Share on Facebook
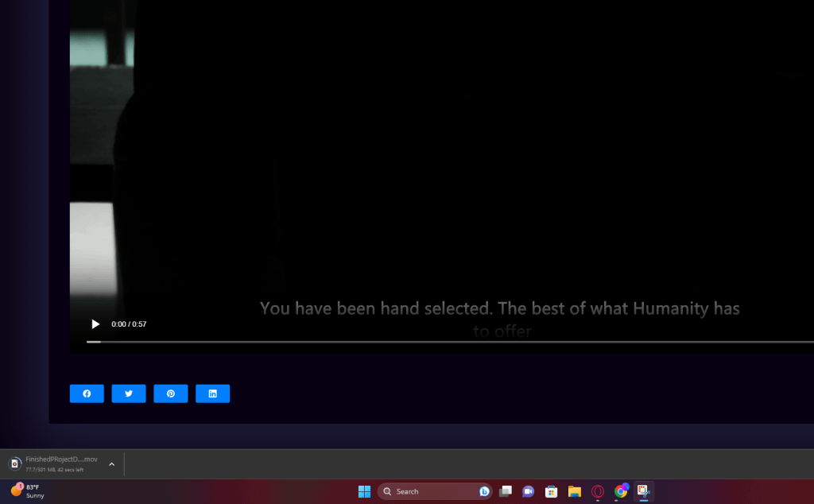This screenshot has width=814, height=504. [x=87, y=394]
